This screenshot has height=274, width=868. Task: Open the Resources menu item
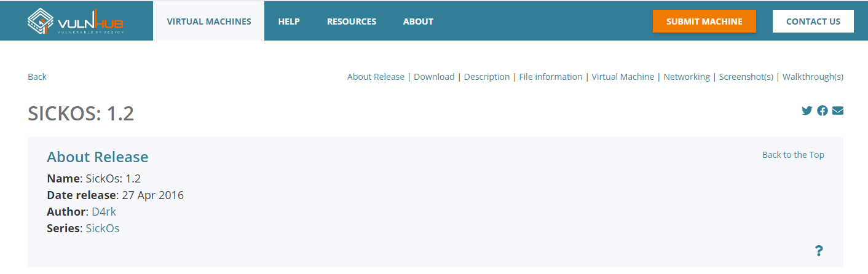pos(352,21)
